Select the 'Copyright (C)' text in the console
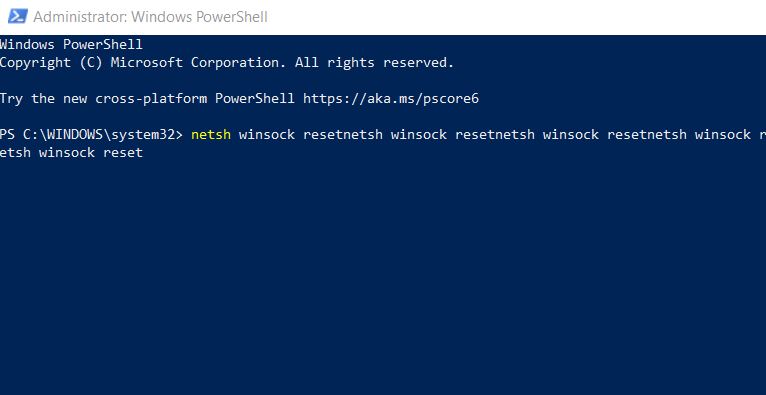The width and height of the screenshot is (766, 395). click(x=51, y=62)
